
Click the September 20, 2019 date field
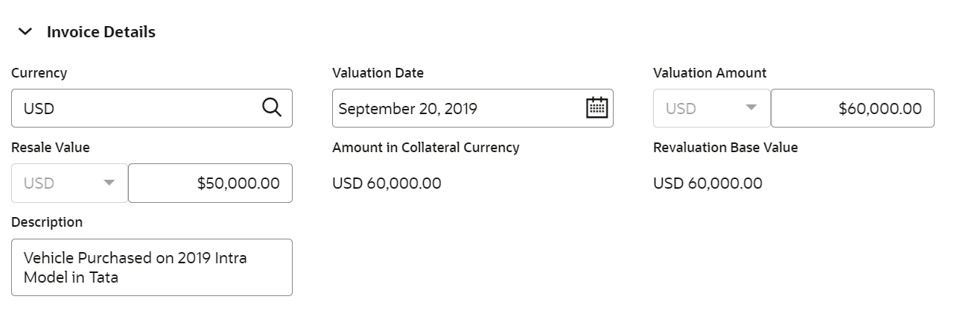pos(454,108)
